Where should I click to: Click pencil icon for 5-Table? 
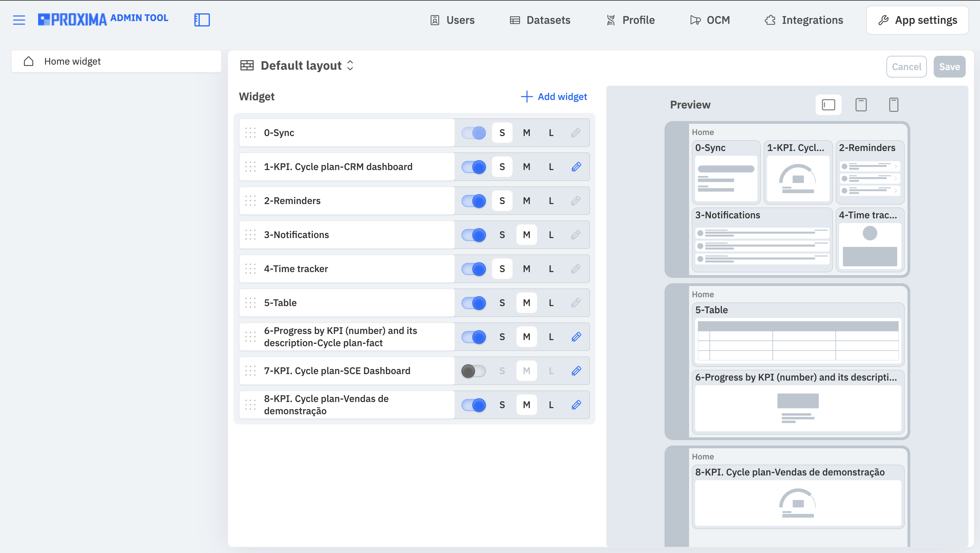point(576,303)
